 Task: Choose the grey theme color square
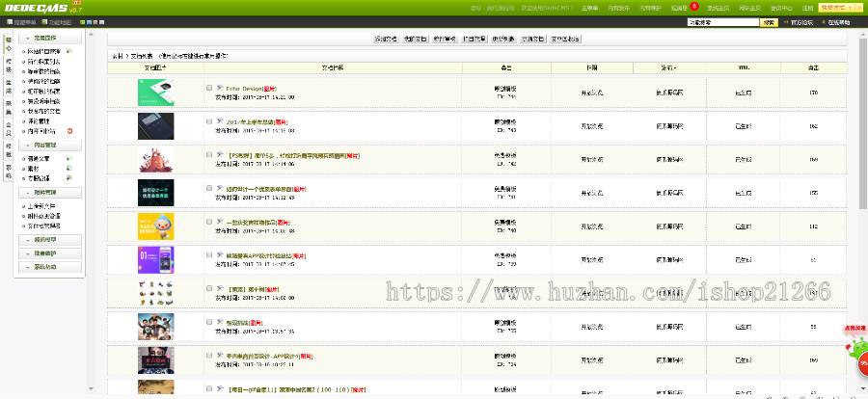point(101,23)
